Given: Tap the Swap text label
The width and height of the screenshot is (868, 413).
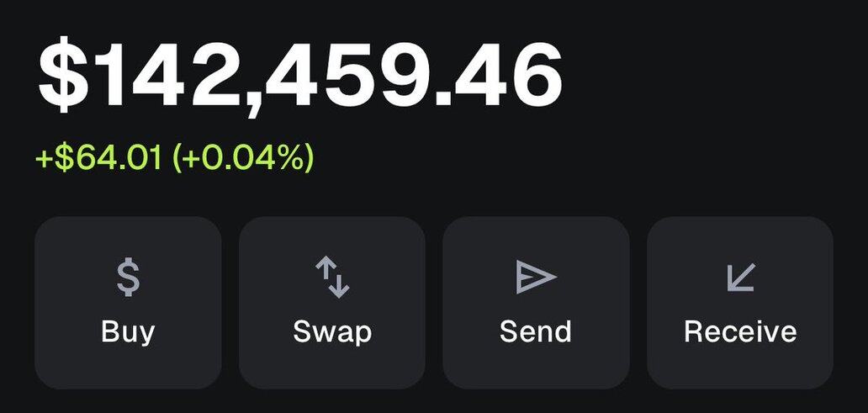Looking at the screenshot, I should [332, 331].
